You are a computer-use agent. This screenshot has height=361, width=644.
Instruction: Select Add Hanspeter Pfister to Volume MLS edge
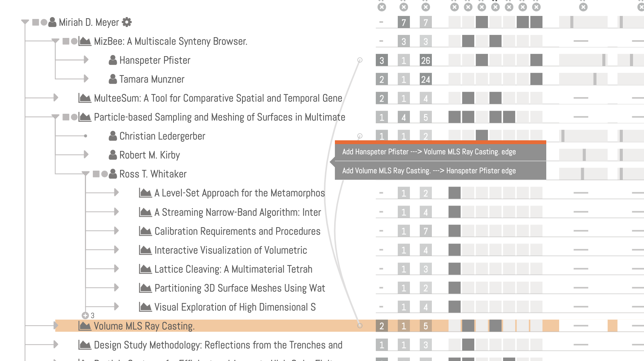429,152
